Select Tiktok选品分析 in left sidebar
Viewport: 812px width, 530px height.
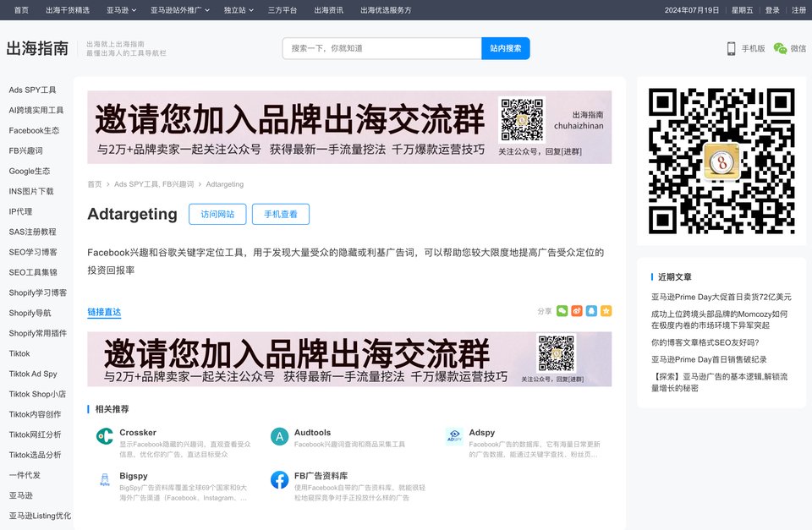pyautogui.click(x=35, y=455)
